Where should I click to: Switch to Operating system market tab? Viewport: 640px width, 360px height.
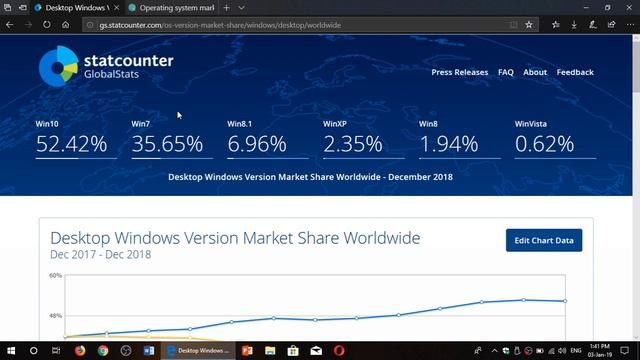coord(172,7)
